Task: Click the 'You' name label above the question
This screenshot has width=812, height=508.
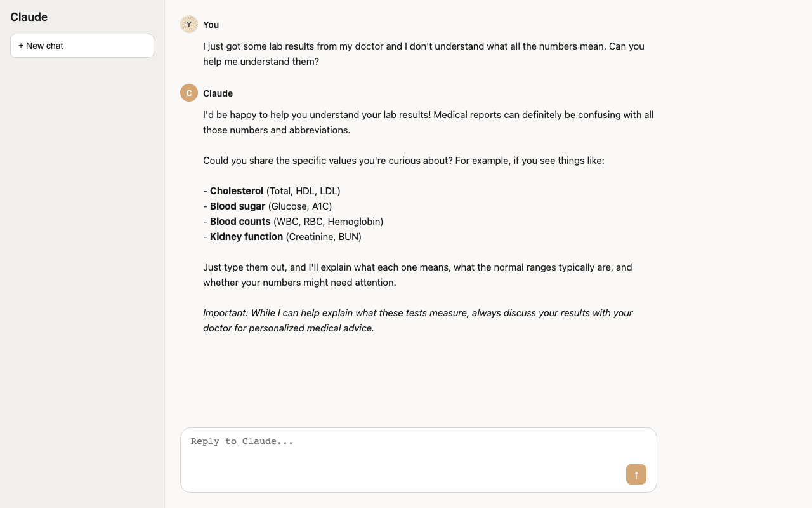Action: [x=210, y=25]
